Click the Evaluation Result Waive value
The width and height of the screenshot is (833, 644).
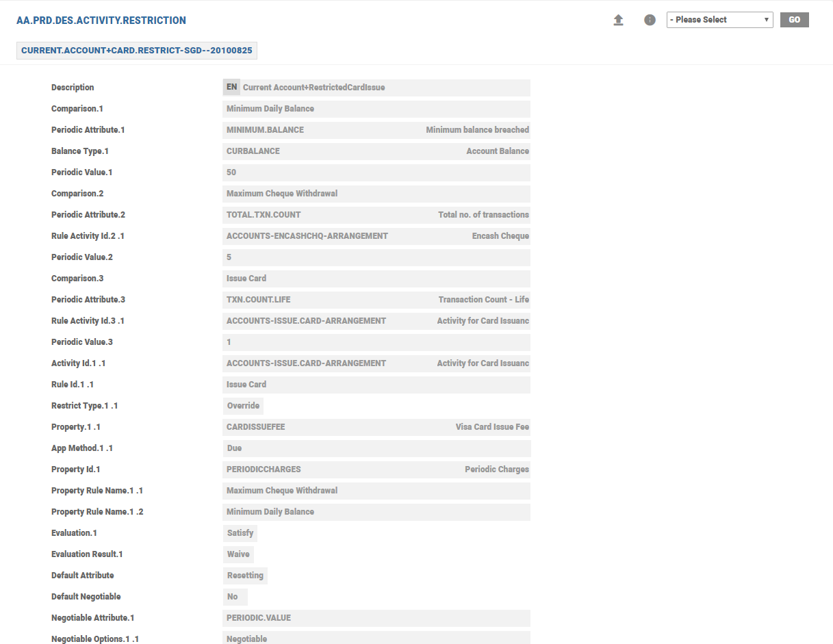coord(238,554)
